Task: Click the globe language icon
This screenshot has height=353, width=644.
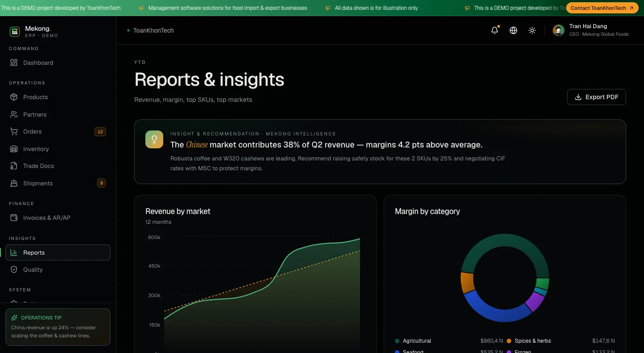Action: (x=513, y=30)
